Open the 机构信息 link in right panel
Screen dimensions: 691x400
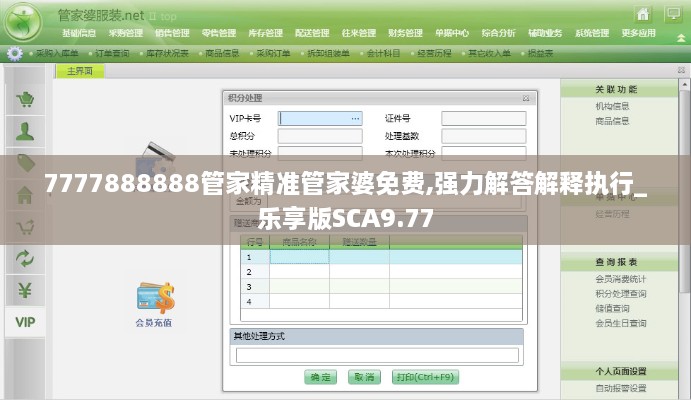[x=612, y=106]
